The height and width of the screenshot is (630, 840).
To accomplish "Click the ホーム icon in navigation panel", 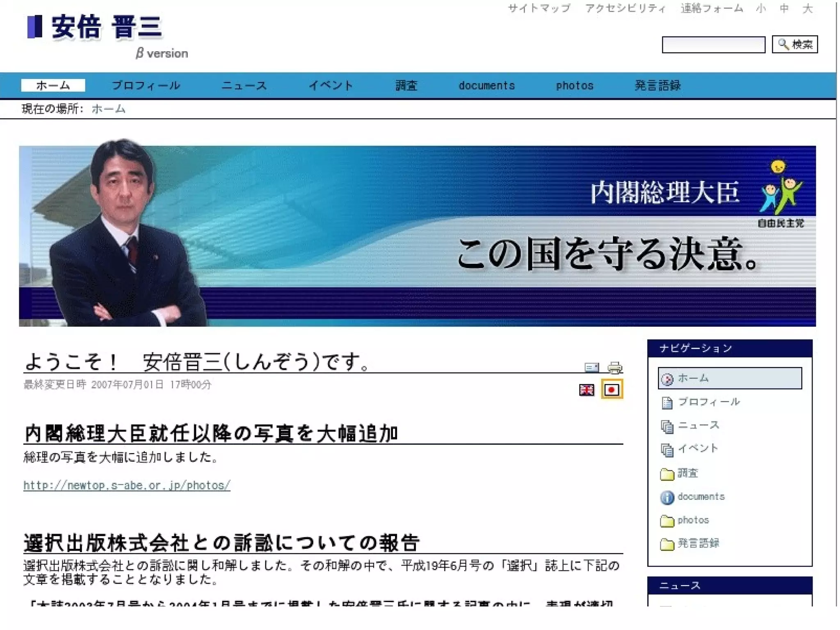I will 667,379.
